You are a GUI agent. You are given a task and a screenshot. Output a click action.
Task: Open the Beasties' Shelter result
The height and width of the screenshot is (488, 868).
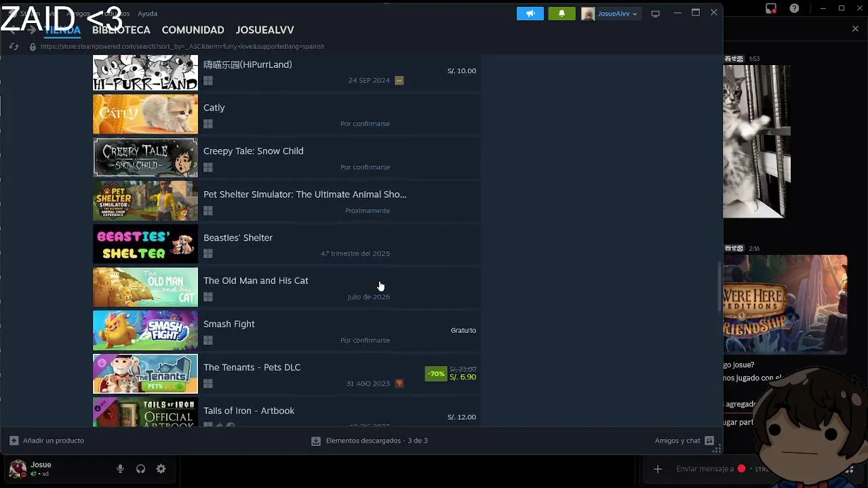tap(286, 244)
